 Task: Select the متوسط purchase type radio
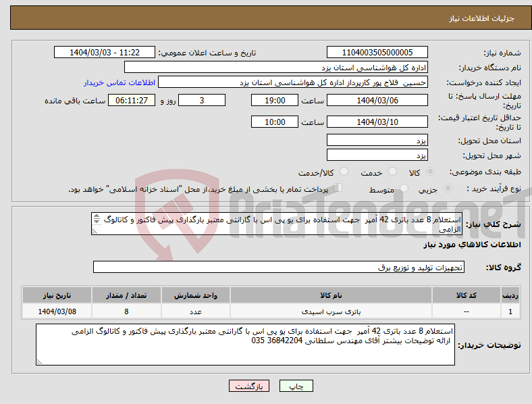(404, 188)
